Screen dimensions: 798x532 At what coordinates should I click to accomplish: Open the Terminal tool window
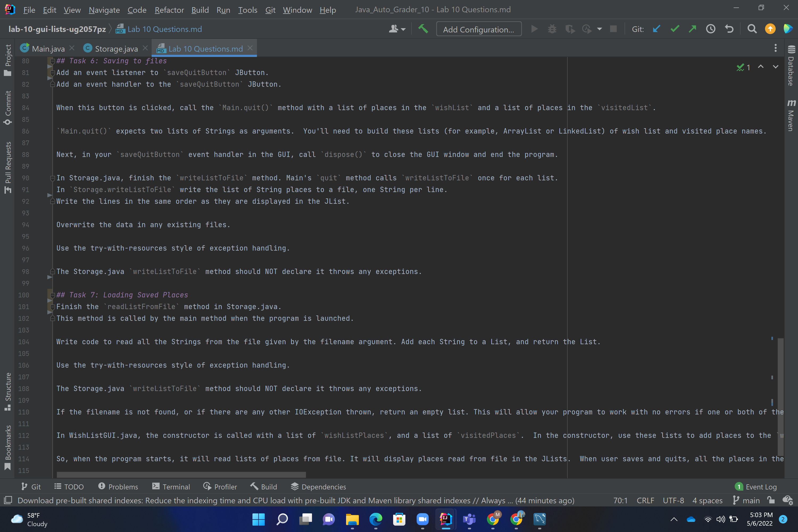tap(171, 487)
